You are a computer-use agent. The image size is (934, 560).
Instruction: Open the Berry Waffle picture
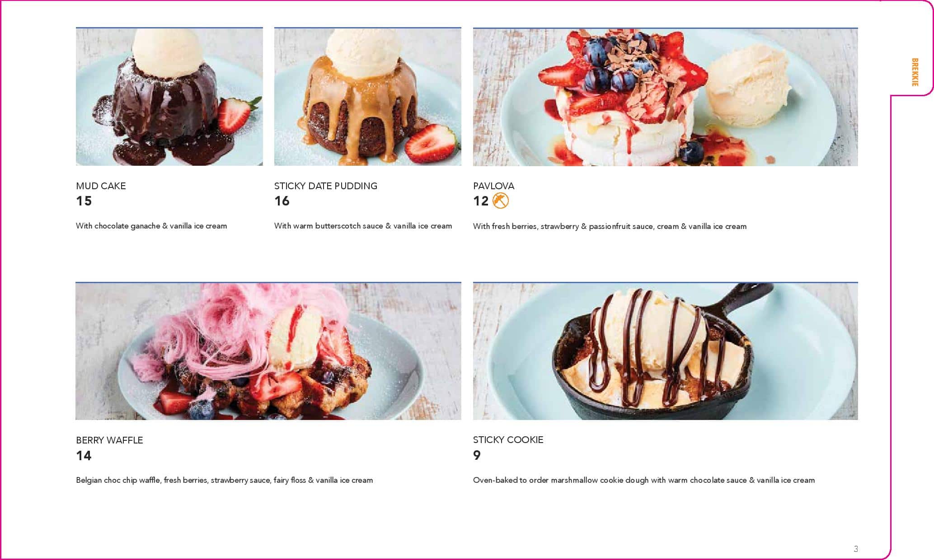point(268,351)
